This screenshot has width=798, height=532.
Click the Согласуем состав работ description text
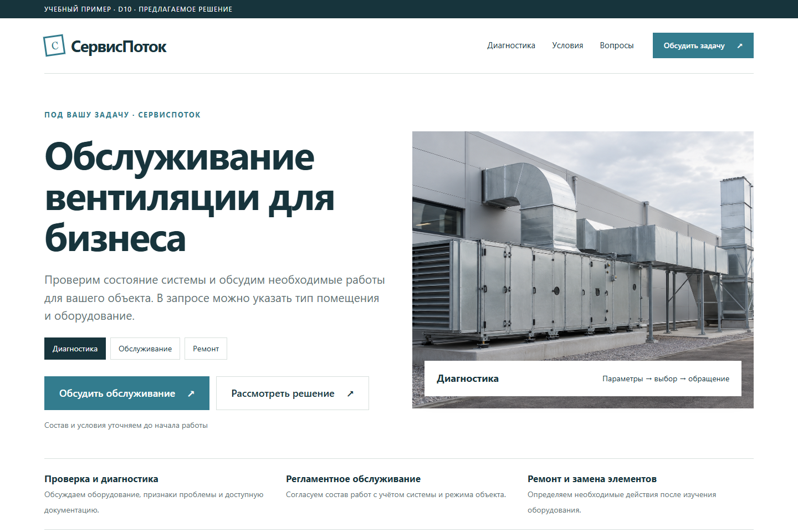point(396,494)
